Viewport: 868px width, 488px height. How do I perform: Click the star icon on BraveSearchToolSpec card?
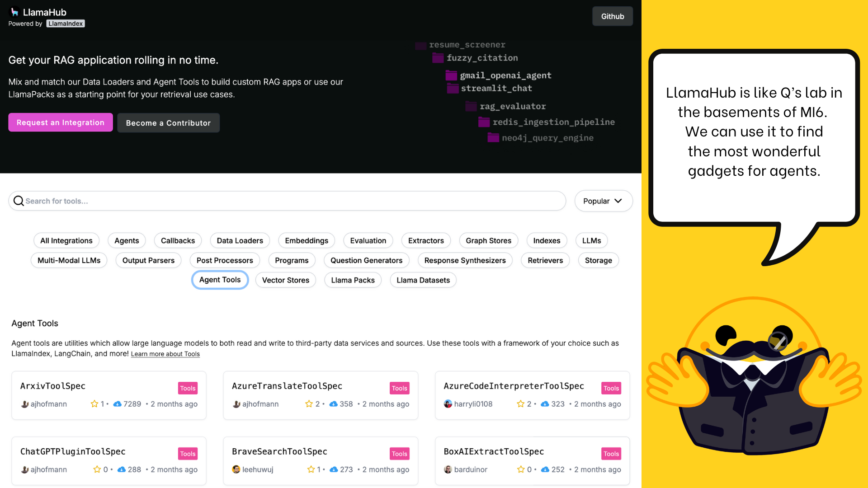[311, 469]
